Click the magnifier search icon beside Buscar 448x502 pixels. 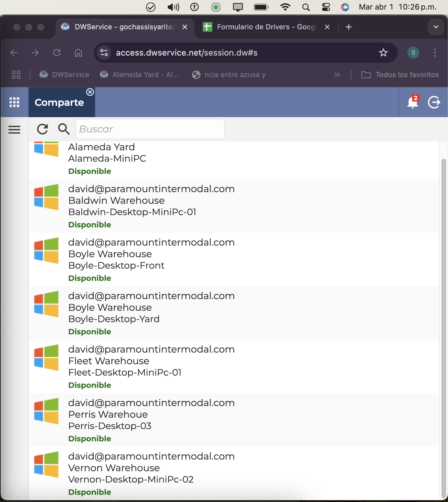[64, 129]
